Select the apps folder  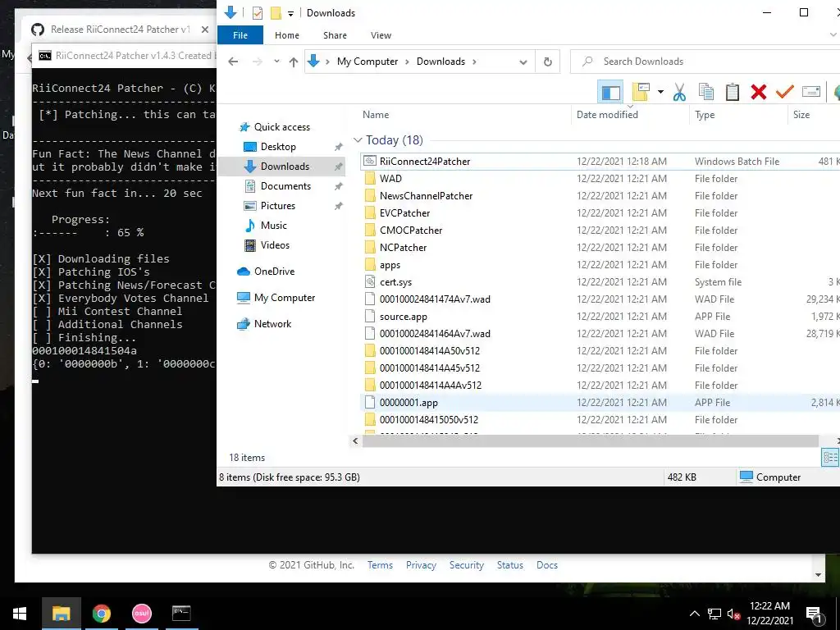tap(390, 265)
